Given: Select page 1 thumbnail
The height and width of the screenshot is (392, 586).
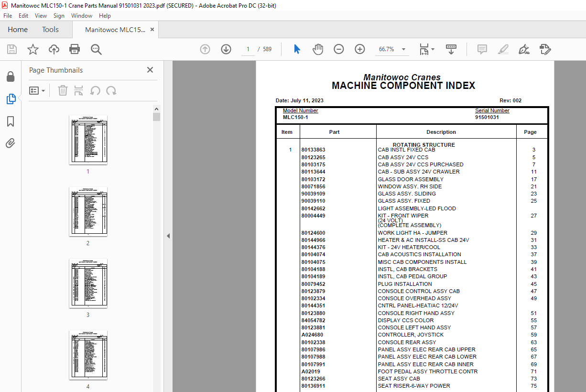Looking at the screenshot, I should [x=88, y=140].
